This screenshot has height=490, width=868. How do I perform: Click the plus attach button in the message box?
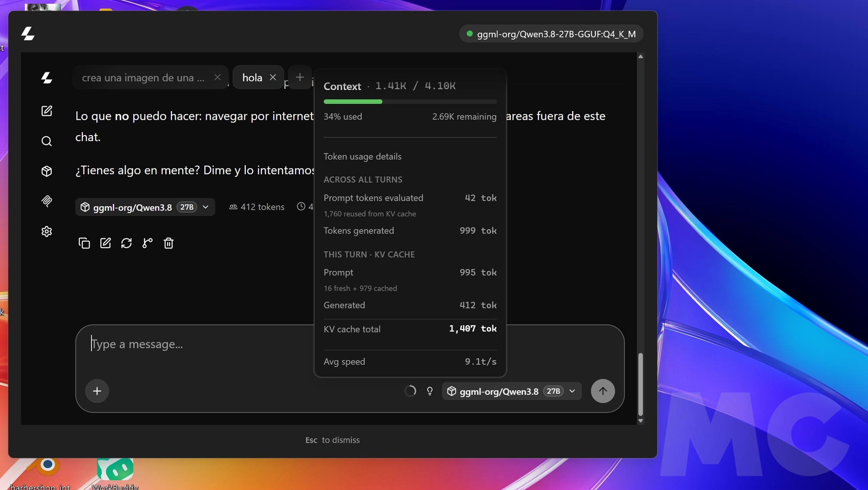[97, 391]
